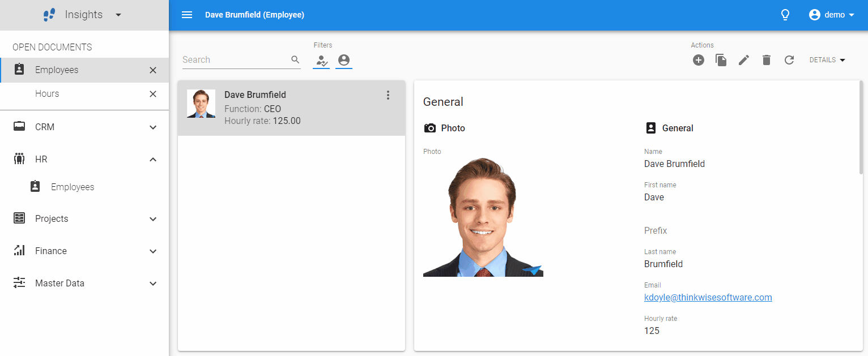This screenshot has width=868, height=356.
Task: Add a new employee with plus icon
Action: (699, 60)
